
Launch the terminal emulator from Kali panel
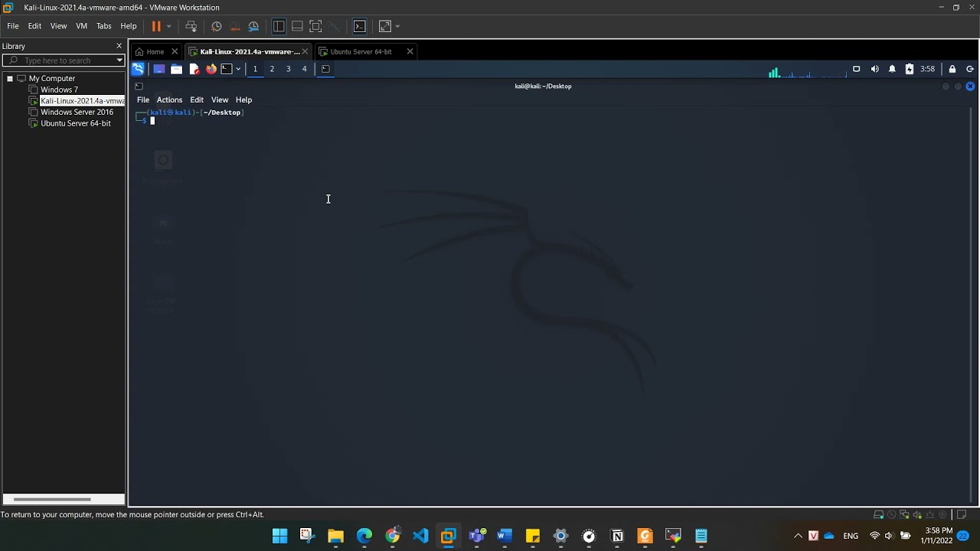click(227, 69)
